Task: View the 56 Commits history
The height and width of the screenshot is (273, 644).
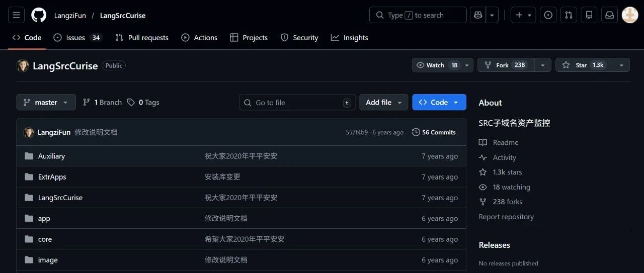Action: tap(434, 132)
